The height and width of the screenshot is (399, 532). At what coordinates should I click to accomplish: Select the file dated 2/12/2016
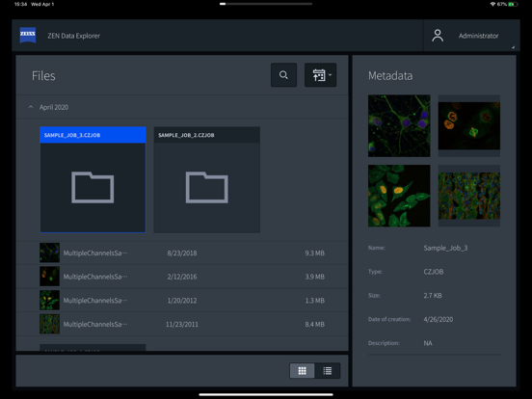click(x=182, y=277)
